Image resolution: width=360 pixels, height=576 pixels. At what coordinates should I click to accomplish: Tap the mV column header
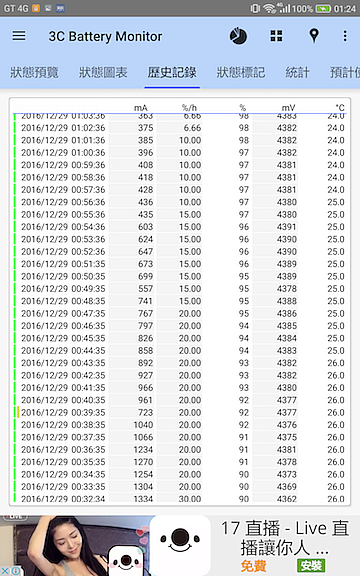[288, 108]
